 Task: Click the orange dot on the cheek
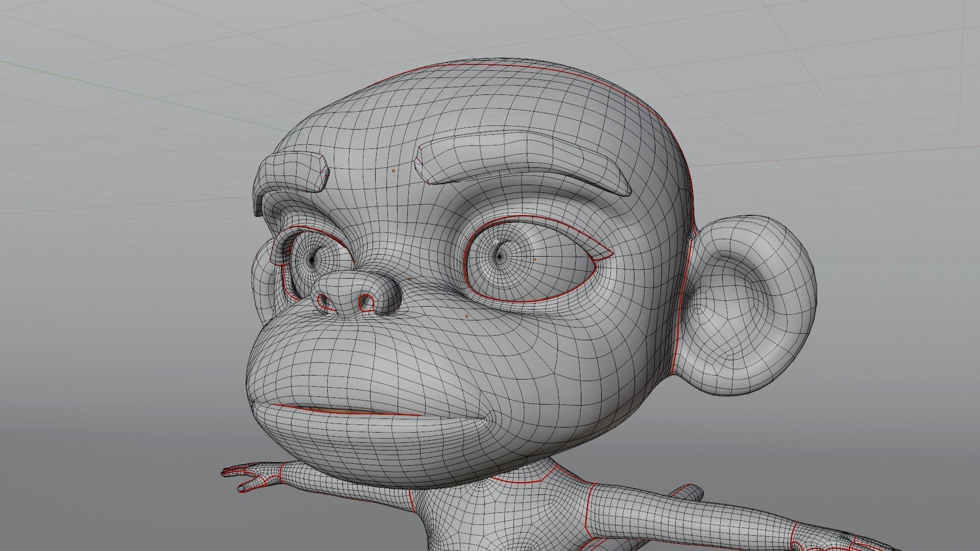pyautogui.click(x=467, y=316)
